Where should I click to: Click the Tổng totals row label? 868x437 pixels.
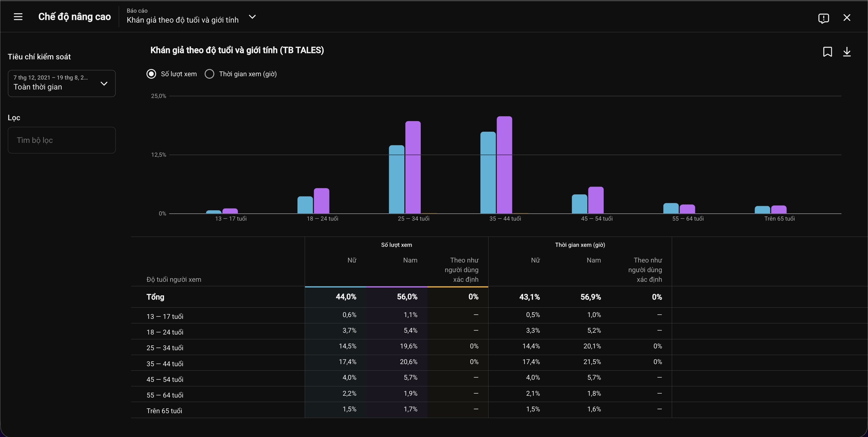155,297
